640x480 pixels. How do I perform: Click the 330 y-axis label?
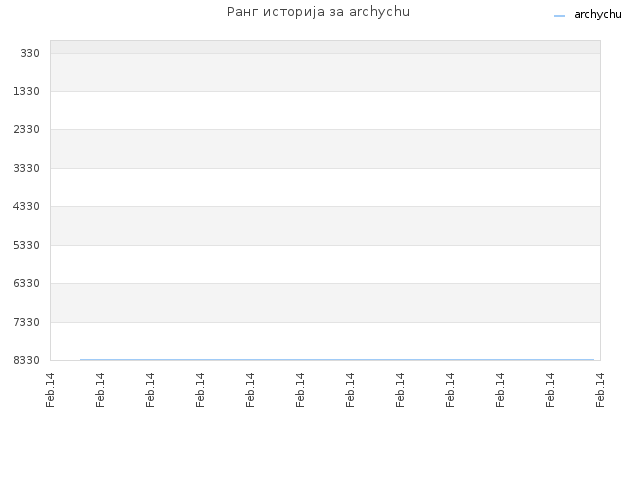point(30,53)
